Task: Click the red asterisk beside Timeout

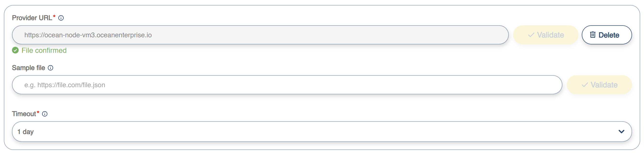Action: click(x=38, y=112)
